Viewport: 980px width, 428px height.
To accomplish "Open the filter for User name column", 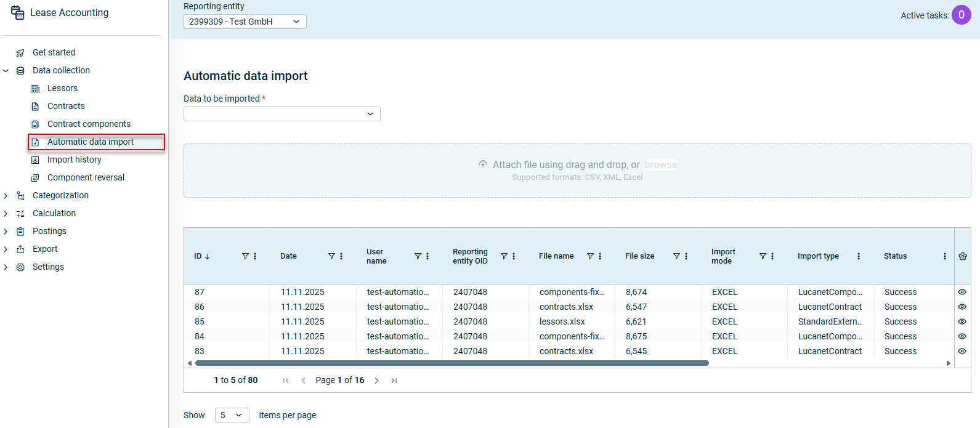I will (x=418, y=256).
